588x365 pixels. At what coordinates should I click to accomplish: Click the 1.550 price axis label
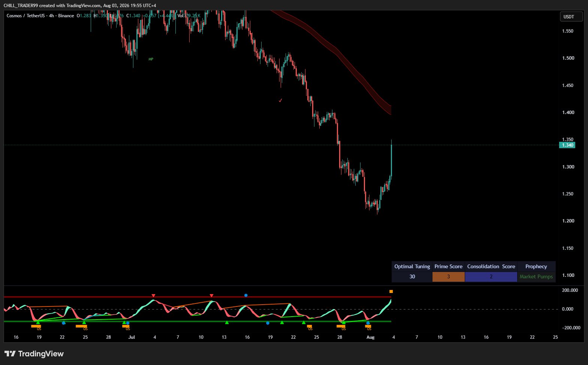567,31
